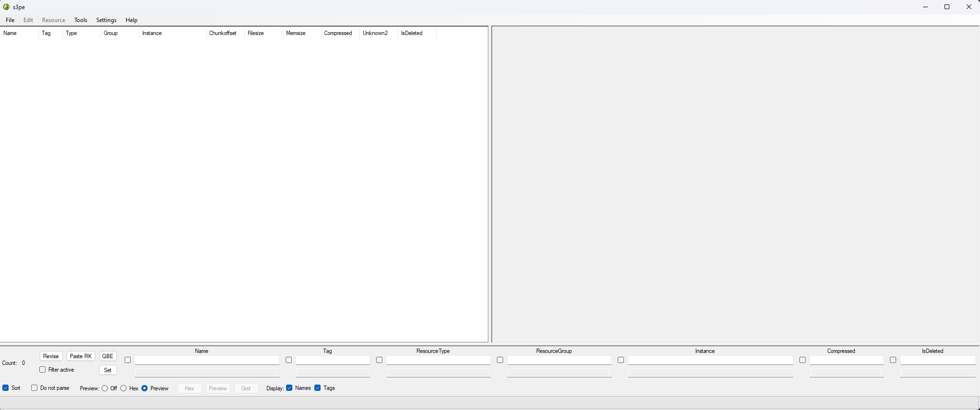Image resolution: width=980 pixels, height=410 pixels.
Task: Sort by the Type column header
Action: pos(81,33)
